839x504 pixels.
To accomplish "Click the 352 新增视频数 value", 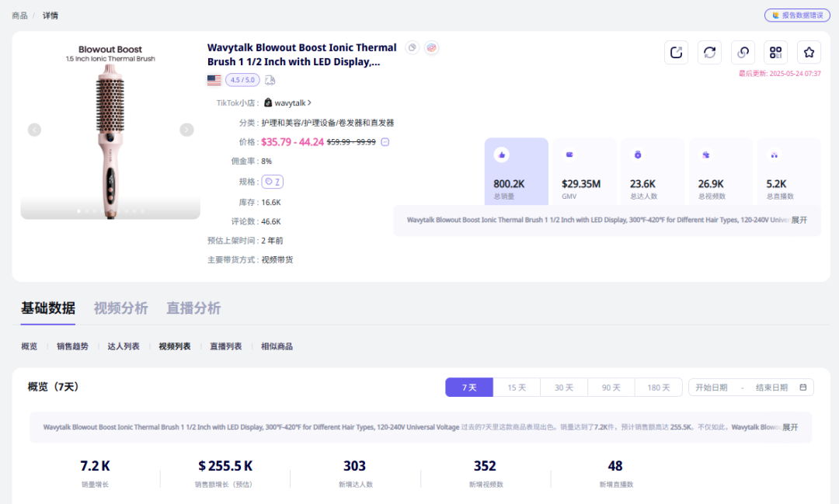I will [x=485, y=466].
